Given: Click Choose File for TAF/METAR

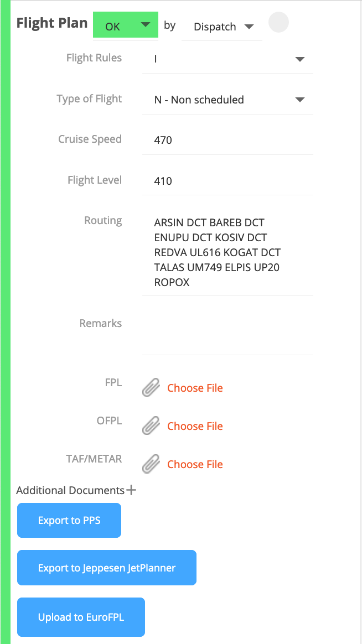Looking at the screenshot, I should pos(195,464).
